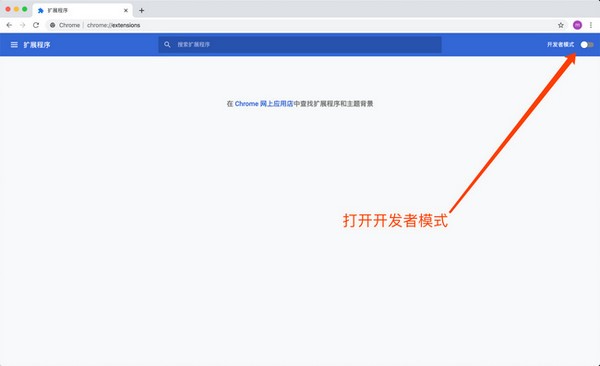Close the 扩展程序 tab
The width and height of the screenshot is (600, 366).
click(x=126, y=10)
